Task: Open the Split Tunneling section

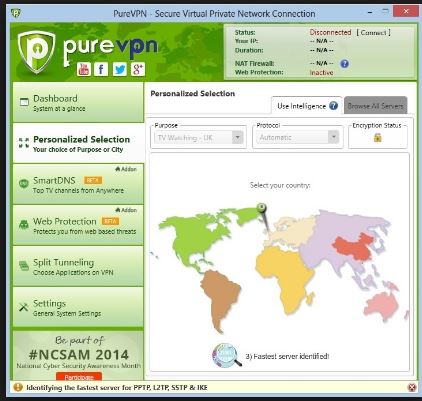Action: point(78,266)
